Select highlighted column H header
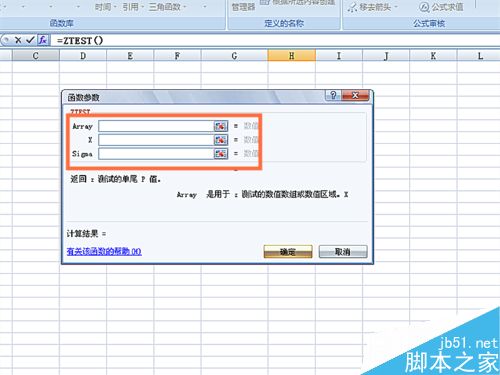Image resolution: width=500 pixels, height=375 pixels. pos(292,56)
